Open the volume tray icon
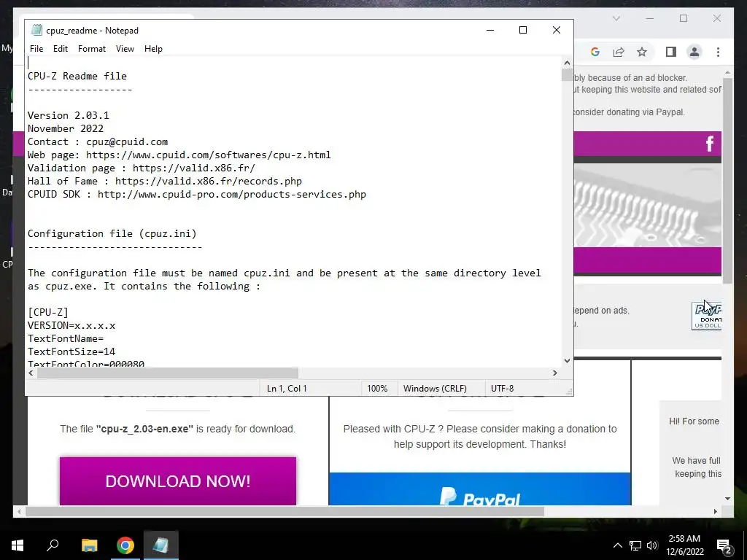The height and width of the screenshot is (560, 747). tap(652, 545)
